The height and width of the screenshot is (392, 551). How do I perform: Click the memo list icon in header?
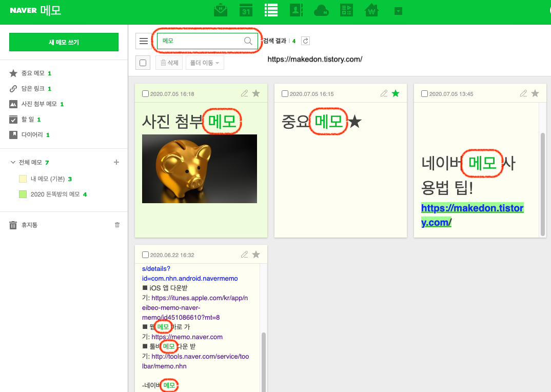coord(271,10)
